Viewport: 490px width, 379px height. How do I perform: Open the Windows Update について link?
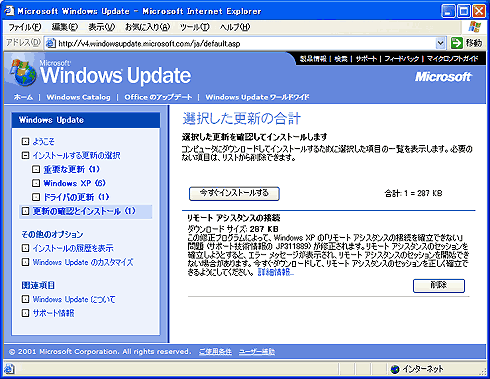(74, 299)
